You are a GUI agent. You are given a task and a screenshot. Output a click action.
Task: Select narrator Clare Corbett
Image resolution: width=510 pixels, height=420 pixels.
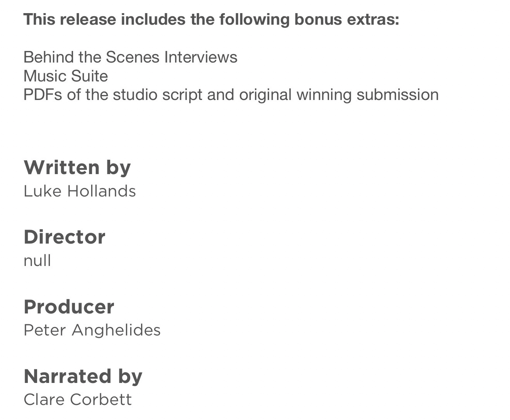coord(78,400)
